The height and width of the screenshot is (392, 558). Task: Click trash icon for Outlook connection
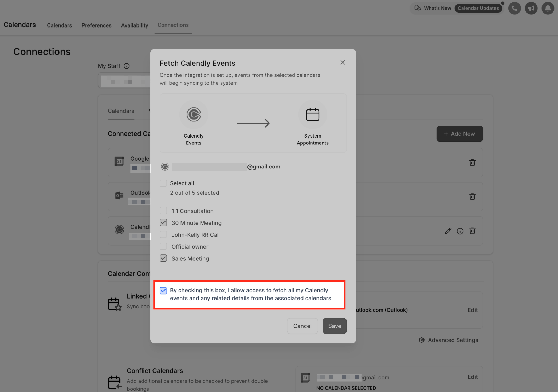click(472, 197)
